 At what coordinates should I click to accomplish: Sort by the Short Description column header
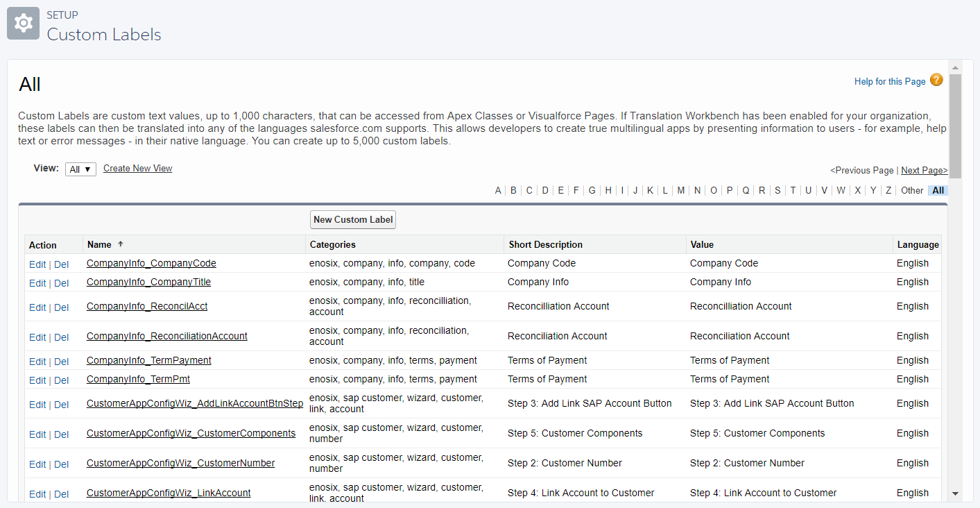546,244
